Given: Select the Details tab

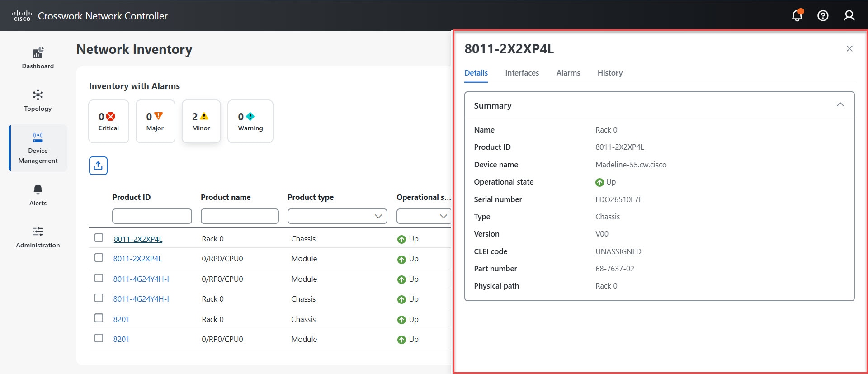Looking at the screenshot, I should click(476, 73).
